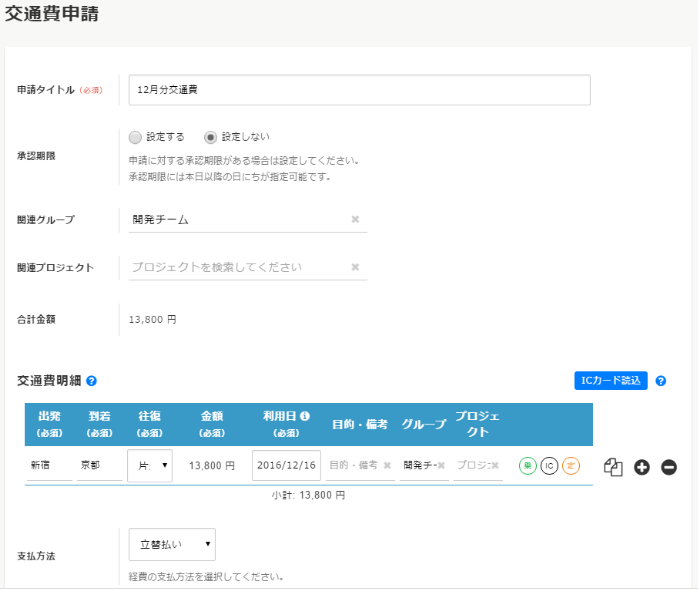
Task: Click the 小計: 13,800 円 text
Action: click(x=308, y=495)
